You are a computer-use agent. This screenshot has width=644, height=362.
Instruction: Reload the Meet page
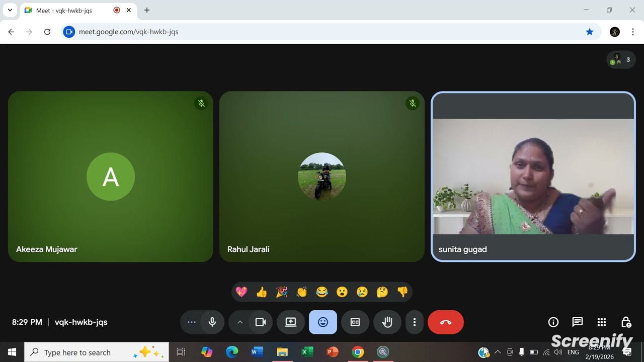tap(47, 32)
